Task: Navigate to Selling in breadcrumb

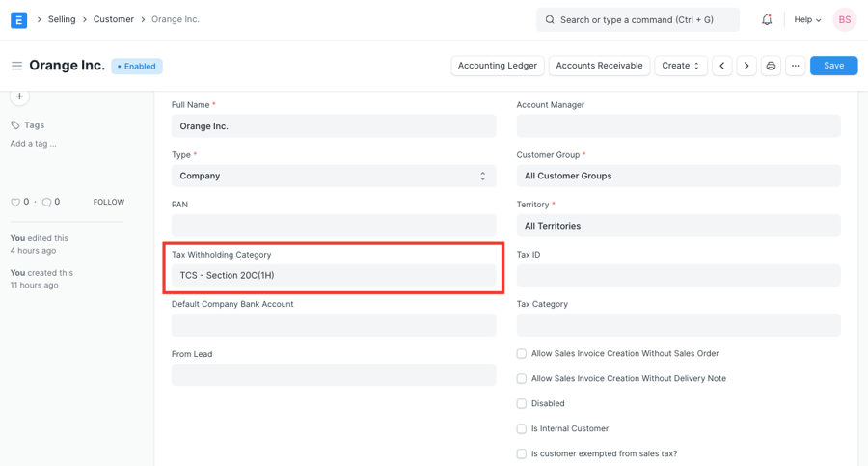Action: click(x=62, y=19)
